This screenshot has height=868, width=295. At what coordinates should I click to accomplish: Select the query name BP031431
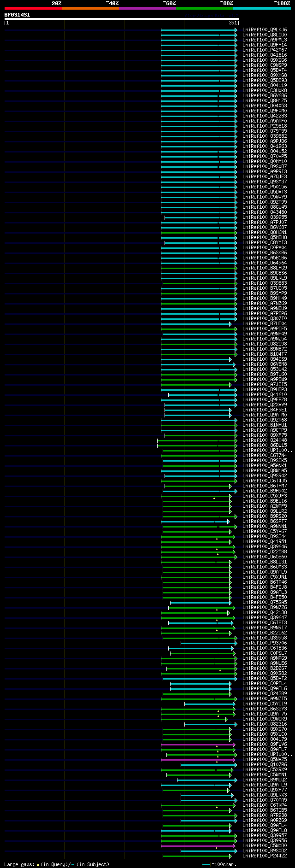pos(17,15)
